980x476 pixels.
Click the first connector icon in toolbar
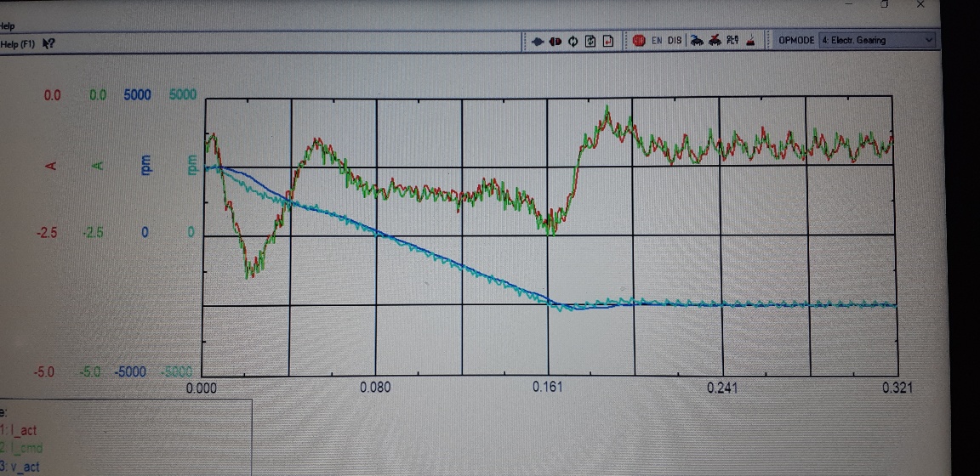click(x=538, y=41)
